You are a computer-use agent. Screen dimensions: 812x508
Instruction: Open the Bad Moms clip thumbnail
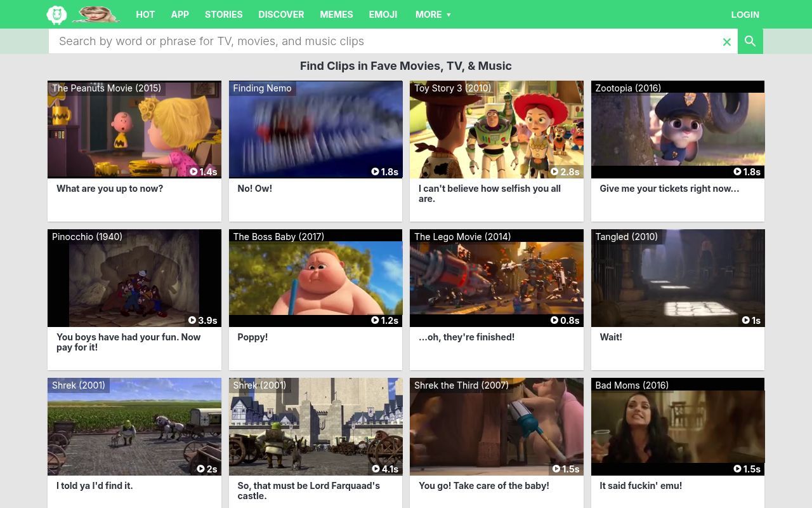point(678,427)
